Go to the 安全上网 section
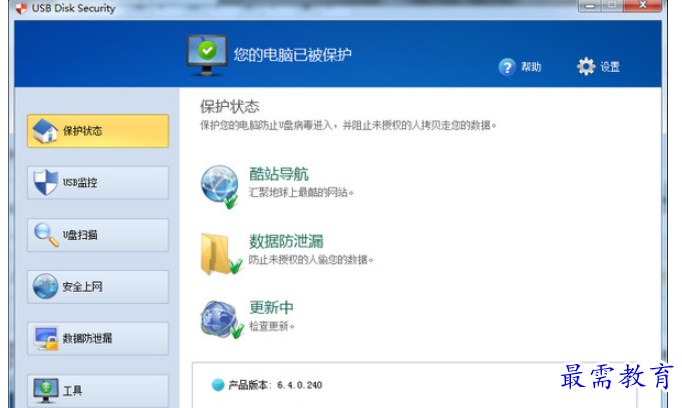Image resolution: width=682 pixels, height=408 pixels. (x=98, y=287)
